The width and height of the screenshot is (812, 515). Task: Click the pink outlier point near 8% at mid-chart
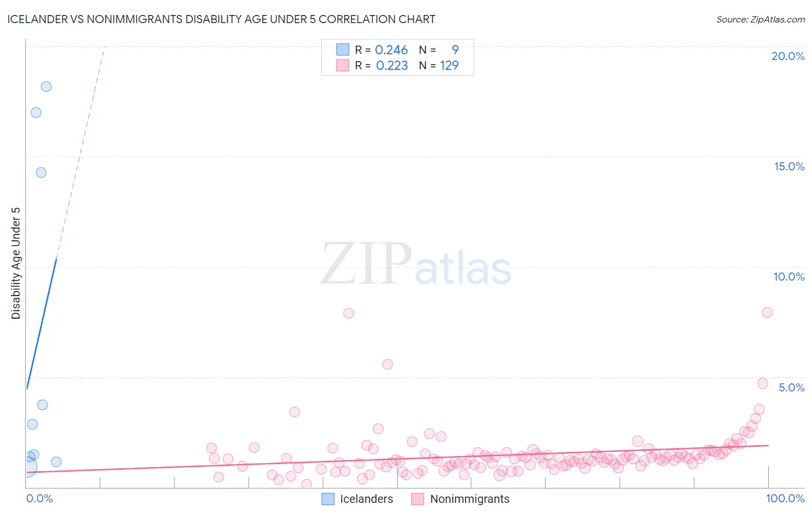(x=348, y=313)
